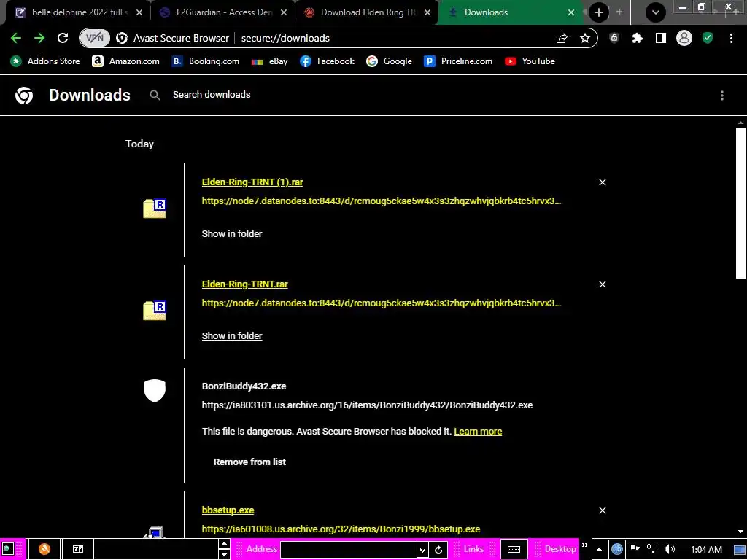
Task: Open the 7-Zip taskbar button
Action: (77, 549)
